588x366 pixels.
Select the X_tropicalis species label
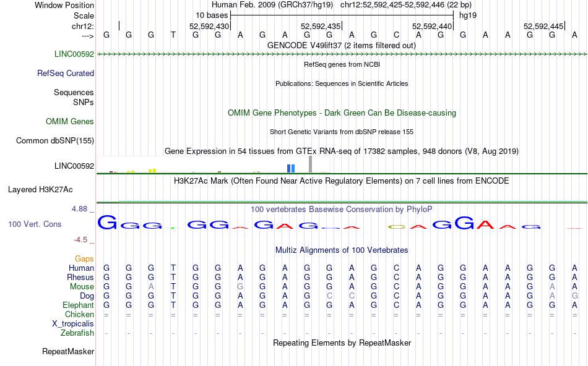pos(73,324)
